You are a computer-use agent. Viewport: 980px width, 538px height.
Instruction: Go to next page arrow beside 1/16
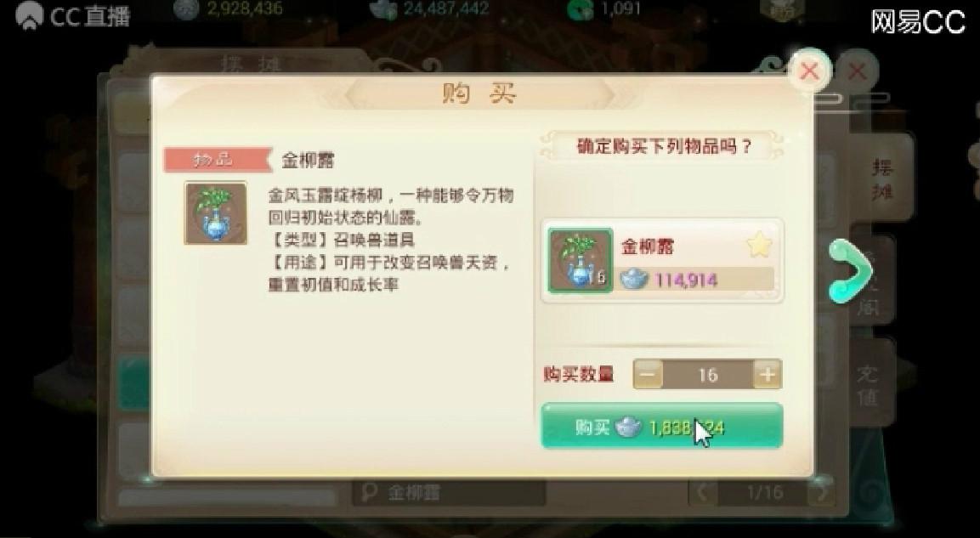[819, 492]
